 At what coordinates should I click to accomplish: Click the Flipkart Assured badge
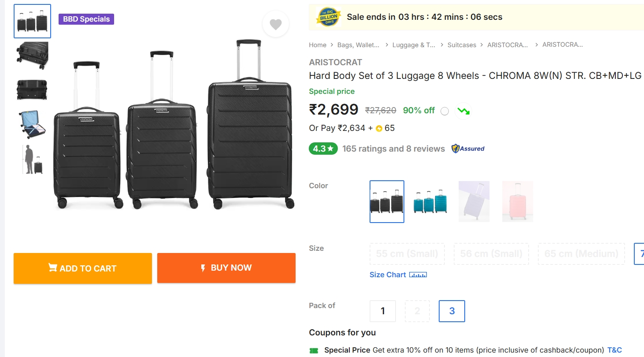[x=468, y=149]
